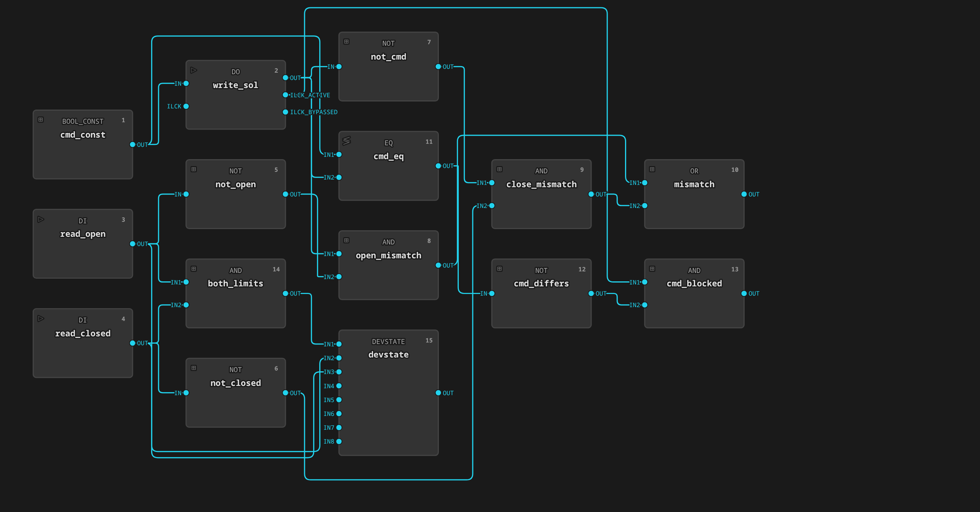Screen dimensions: 980x512
Task: Click the ILCK_ACTIVE output port of write_sol
Action: point(285,95)
